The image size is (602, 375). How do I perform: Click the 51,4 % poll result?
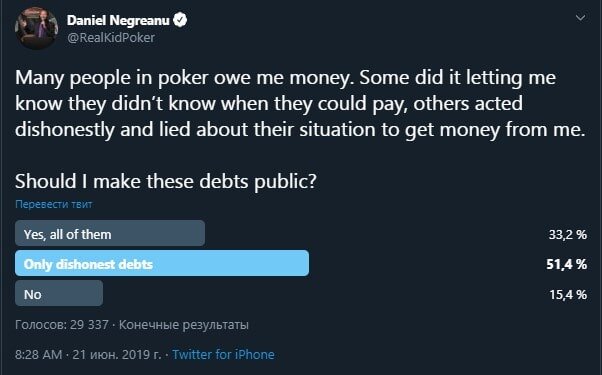point(567,264)
